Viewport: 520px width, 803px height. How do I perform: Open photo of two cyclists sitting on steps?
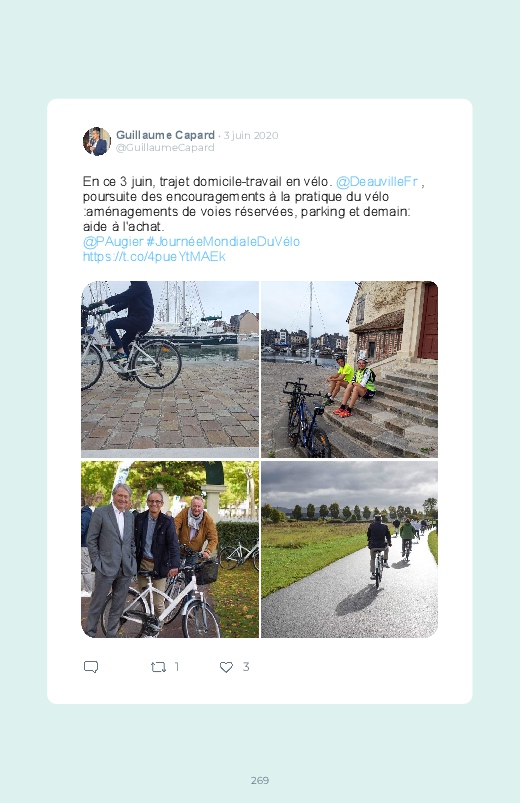click(x=349, y=369)
